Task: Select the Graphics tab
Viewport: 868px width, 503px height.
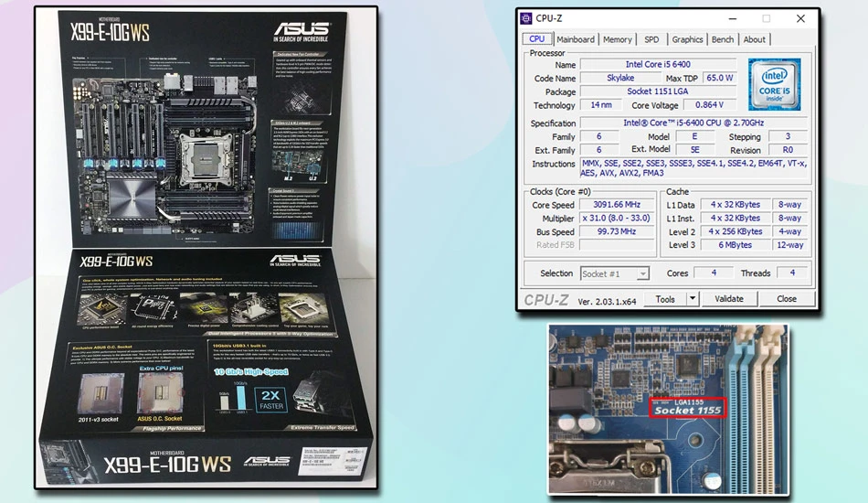Action: 687,39
